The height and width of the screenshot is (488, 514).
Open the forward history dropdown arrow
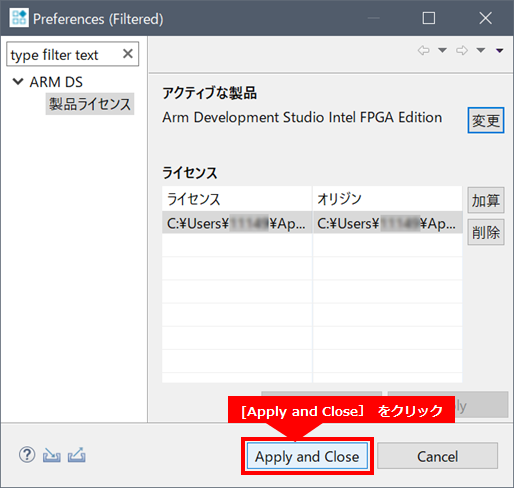(x=481, y=51)
